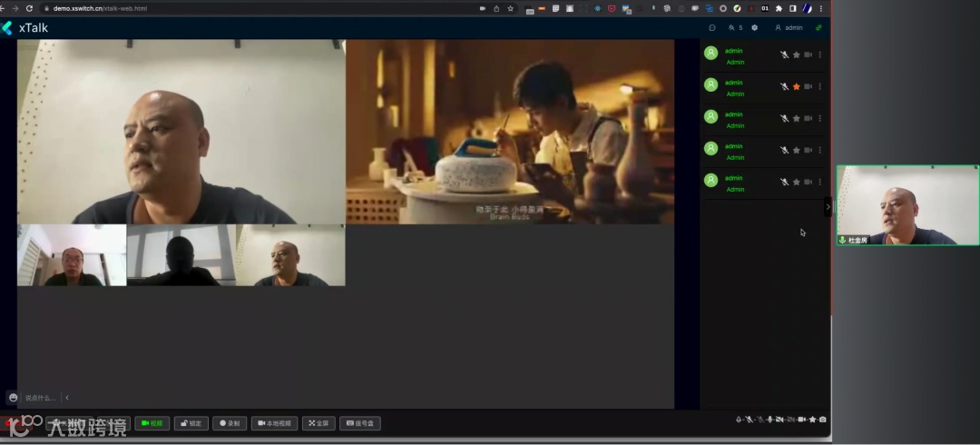The height and width of the screenshot is (445, 980).
Task: Open the Chrome profile avatar
Action: pos(807,8)
